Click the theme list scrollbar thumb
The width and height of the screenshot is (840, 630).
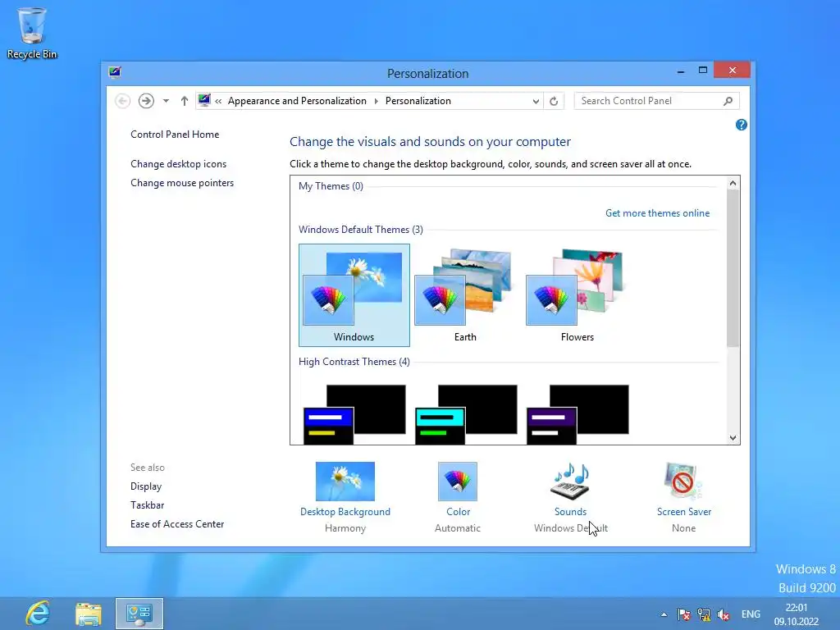click(x=733, y=268)
